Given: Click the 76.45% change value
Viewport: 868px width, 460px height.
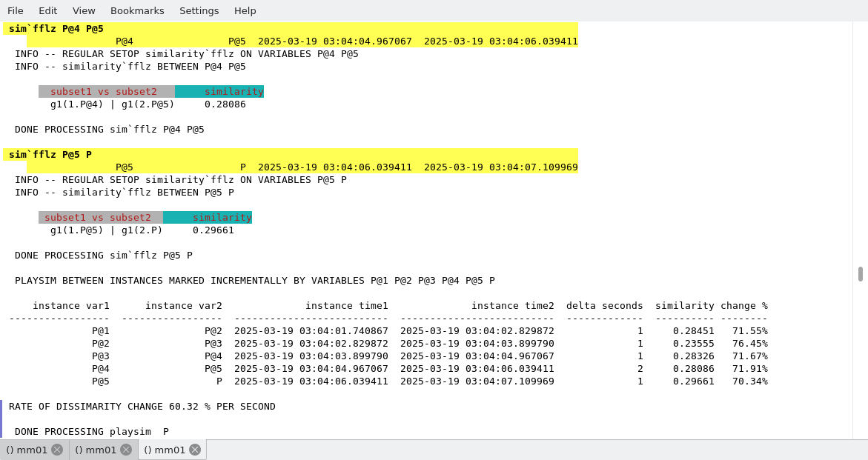Looking at the screenshot, I should coord(749,344).
